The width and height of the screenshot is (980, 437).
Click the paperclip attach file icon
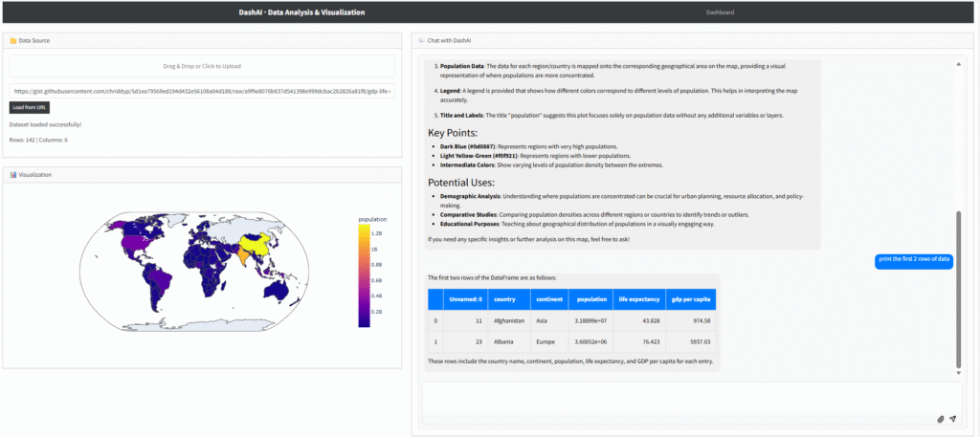pyautogui.click(x=940, y=419)
